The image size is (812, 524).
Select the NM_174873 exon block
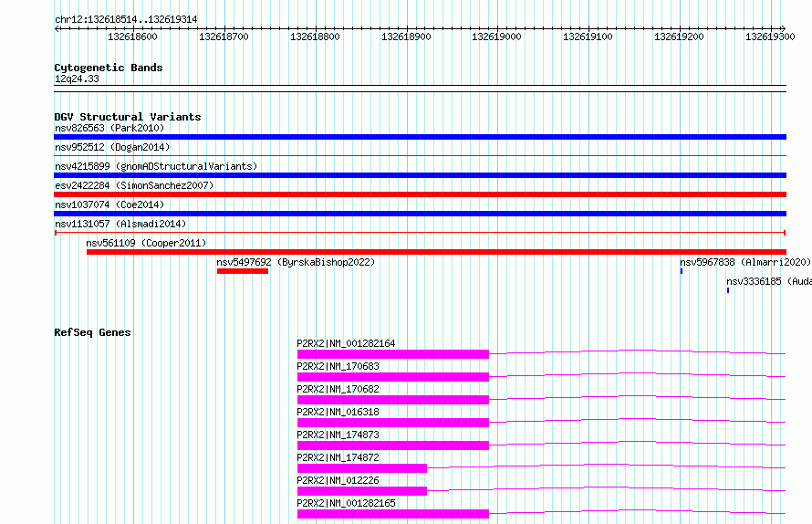(x=393, y=445)
